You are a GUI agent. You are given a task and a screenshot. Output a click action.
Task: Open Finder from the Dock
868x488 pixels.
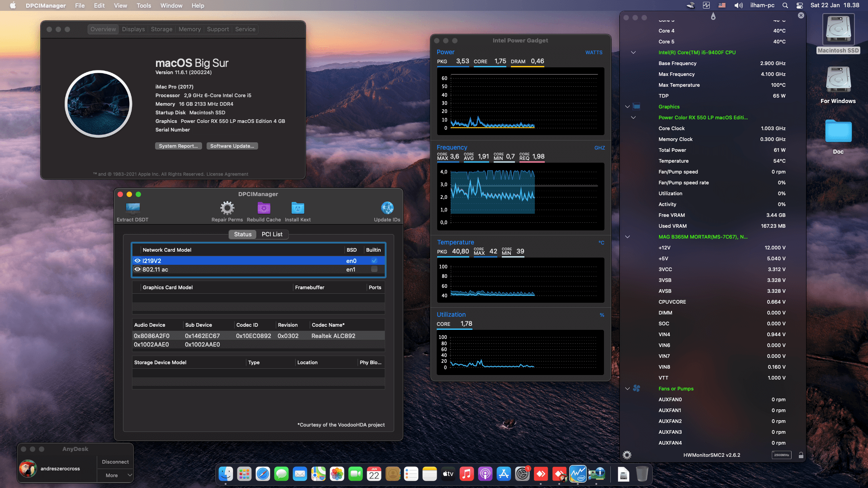(226, 474)
